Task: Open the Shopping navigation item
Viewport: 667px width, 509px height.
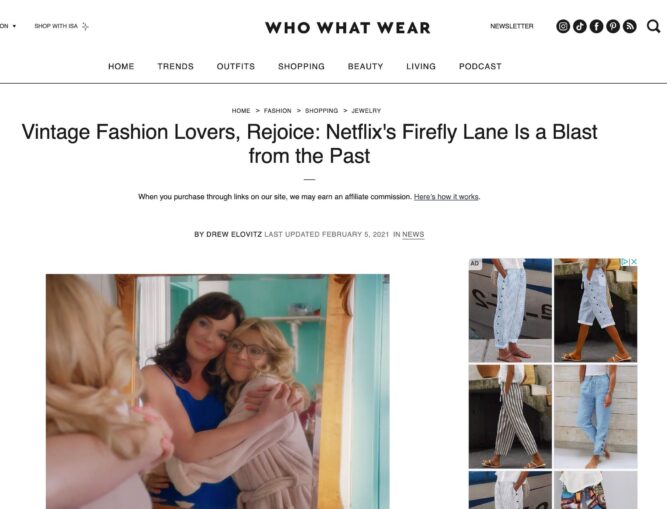Action: click(301, 66)
